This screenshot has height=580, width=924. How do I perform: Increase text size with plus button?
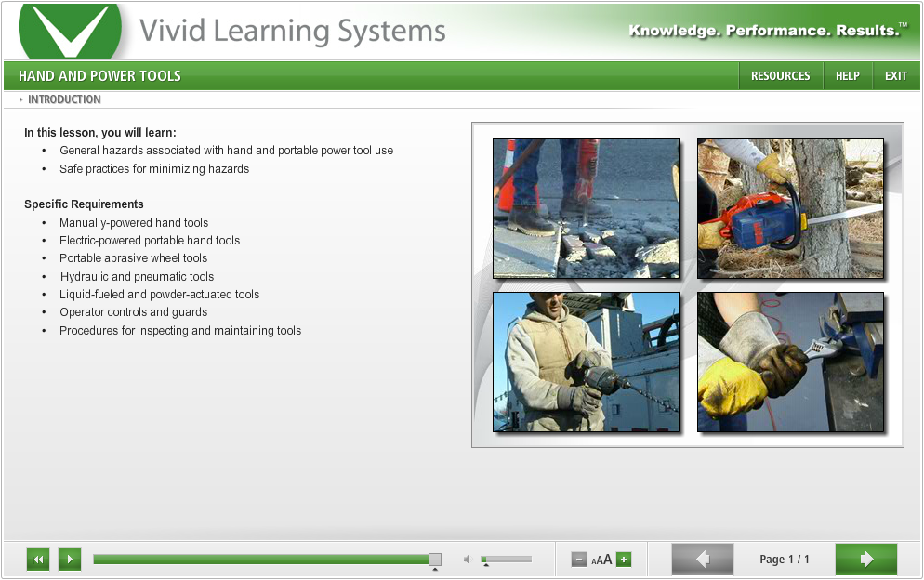pos(624,560)
